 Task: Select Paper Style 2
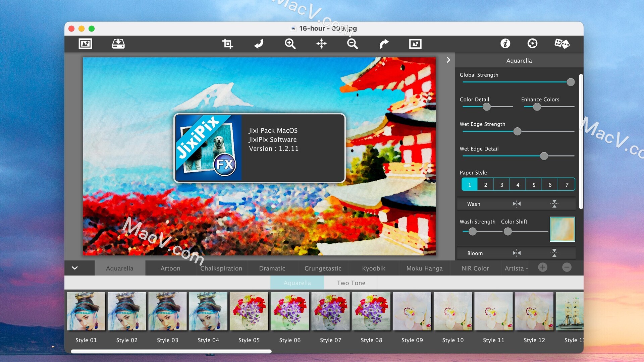tap(485, 185)
